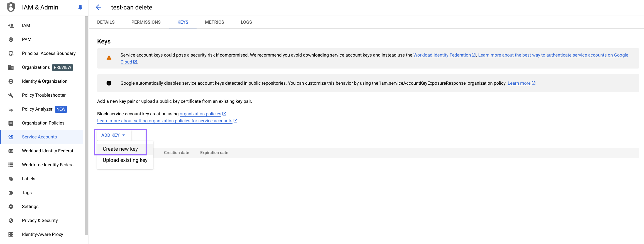Screen dimensions: 644x244
Task: Click the PAM shield icon in sidebar
Action: click(11, 40)
